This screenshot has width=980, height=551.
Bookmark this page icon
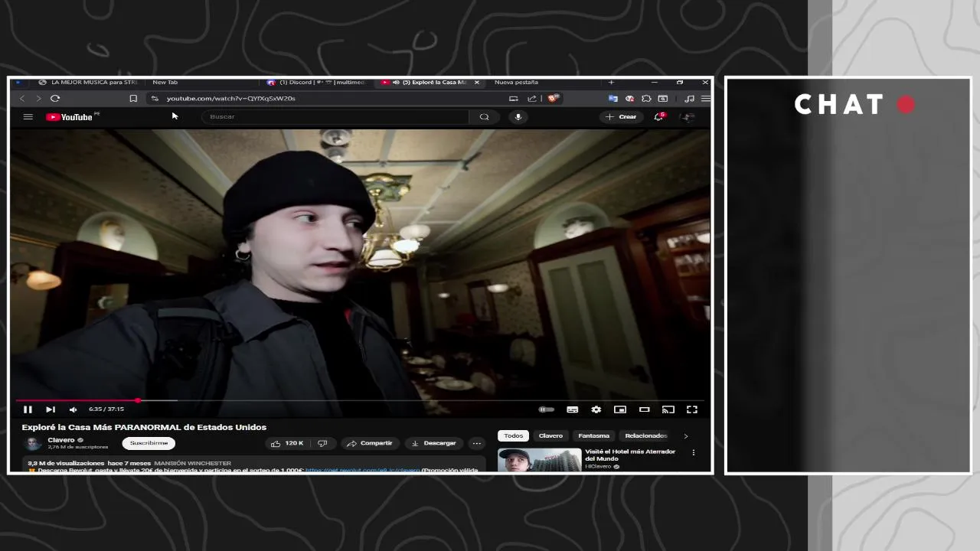pos(133,98)
